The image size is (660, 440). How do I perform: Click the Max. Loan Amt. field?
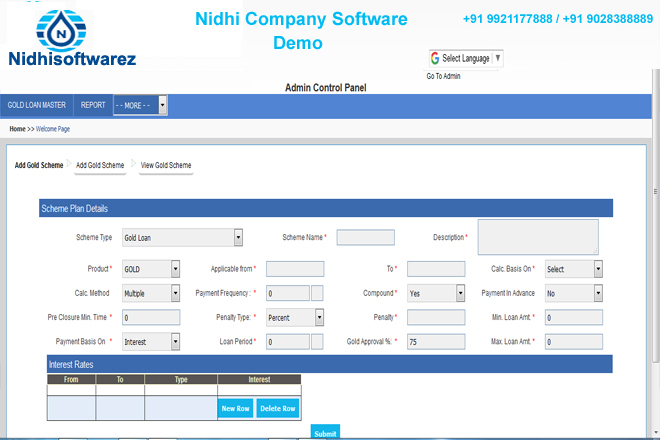tap(574, 342)
